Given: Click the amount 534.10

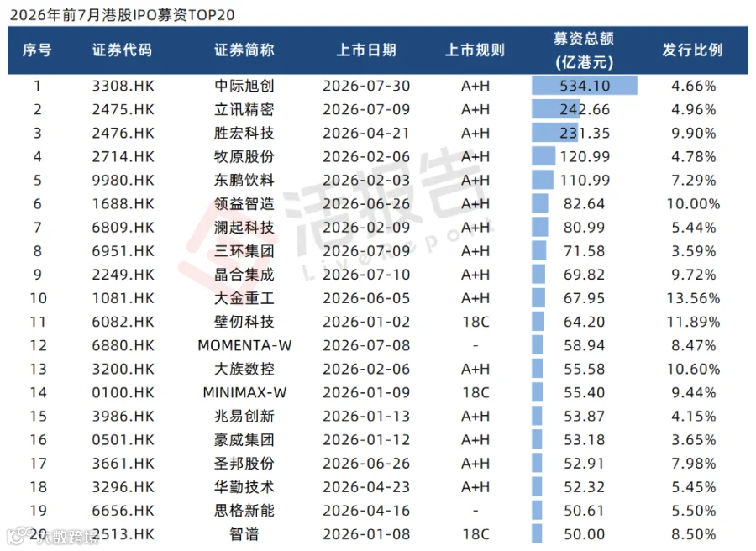Looking at the screenshot, I should [585, 86].
